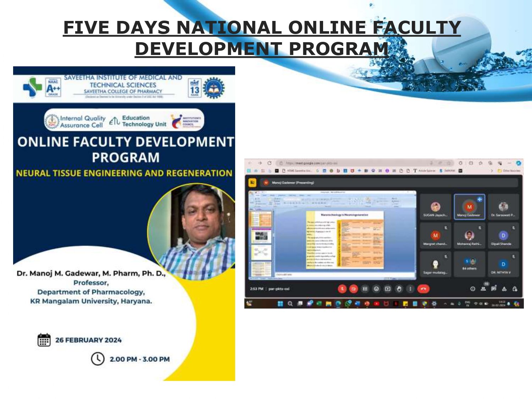Open the 64 others participants tile
Viewport: 532px width, 399px height.
click(469, 264)
